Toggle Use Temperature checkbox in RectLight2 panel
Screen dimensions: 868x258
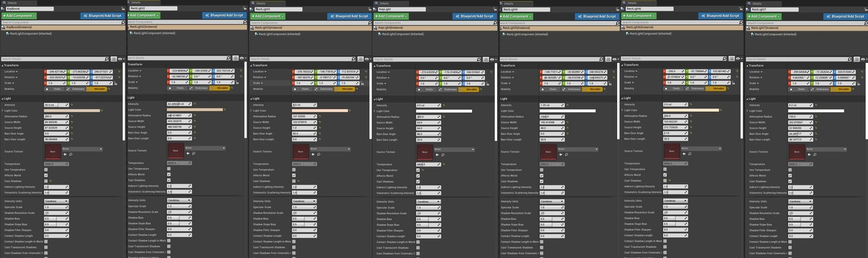click(x=169, y=169)
